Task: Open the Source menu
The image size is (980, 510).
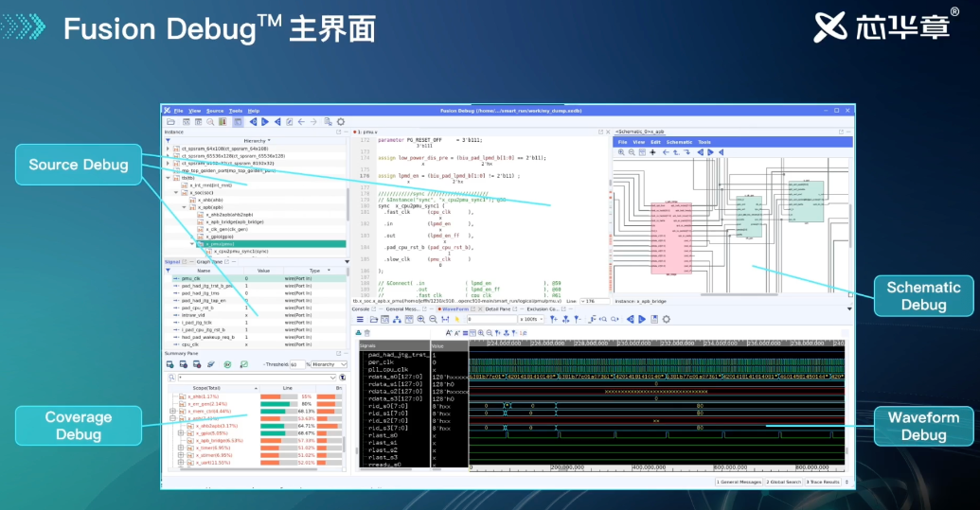Action: click(x=215, y=111)
